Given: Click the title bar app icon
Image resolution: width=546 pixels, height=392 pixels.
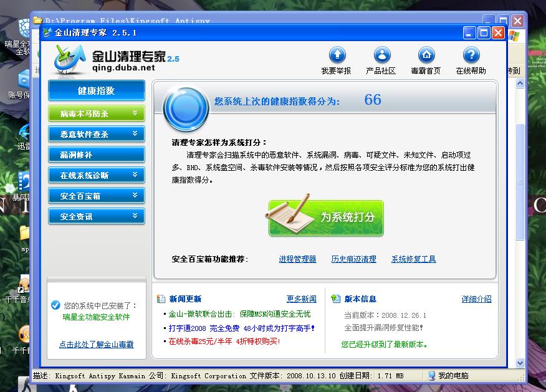Looking at the screenshot, I should point(47,33).
